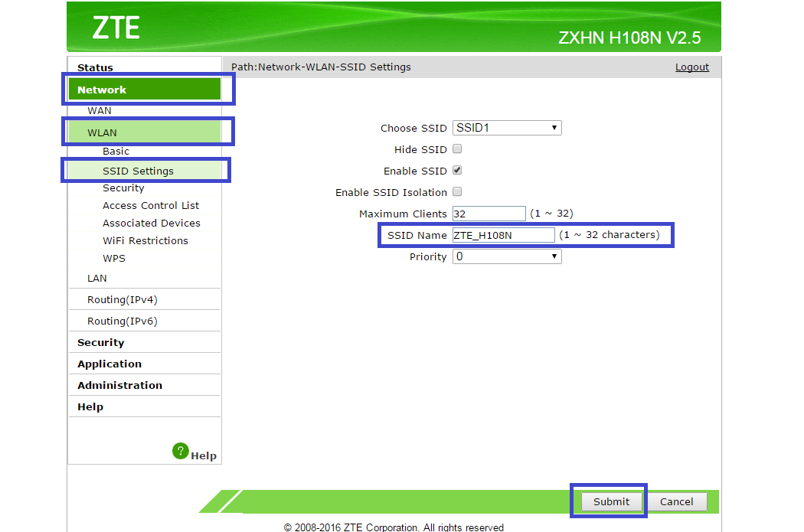
Task: Click the ZTE logo in the header
Action: pyautogui.click(x=116, y=28)
